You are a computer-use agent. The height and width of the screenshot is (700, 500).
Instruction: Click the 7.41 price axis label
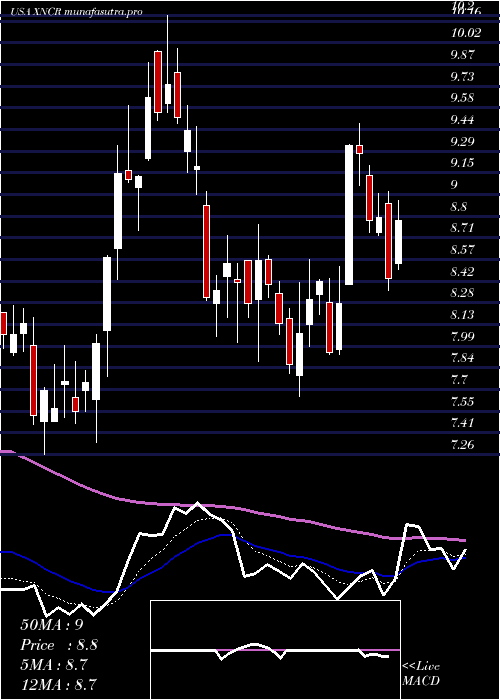(x=463, y=422)
